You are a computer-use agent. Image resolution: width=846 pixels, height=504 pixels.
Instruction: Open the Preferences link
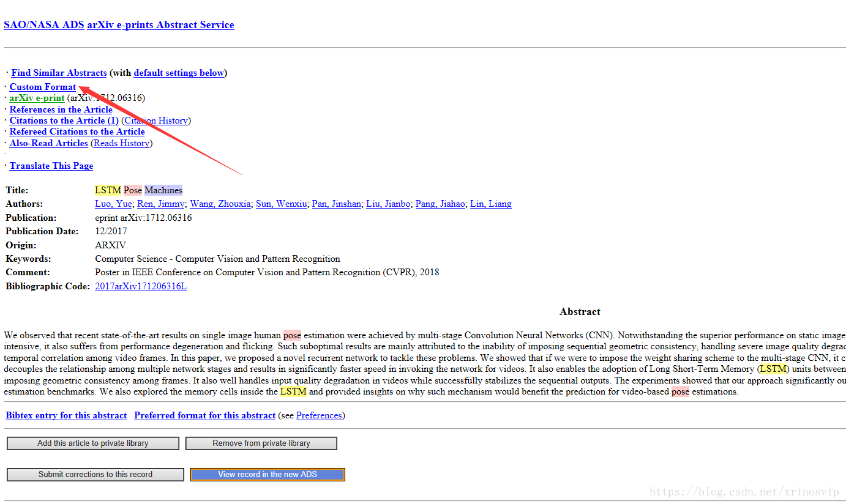pyautogui.click(x=319, y=415)
